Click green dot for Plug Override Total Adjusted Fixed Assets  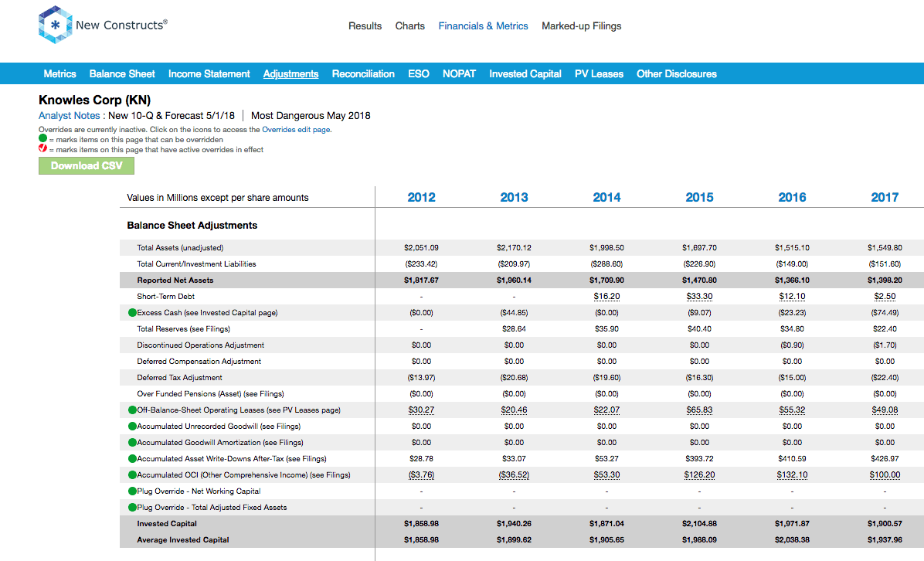click(133, 507)
